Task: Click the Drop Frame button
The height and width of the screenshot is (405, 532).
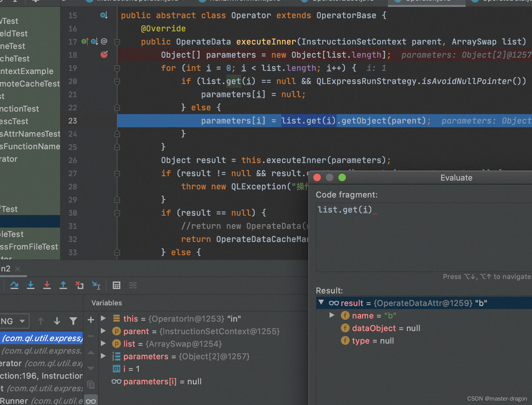Action: 80,285
